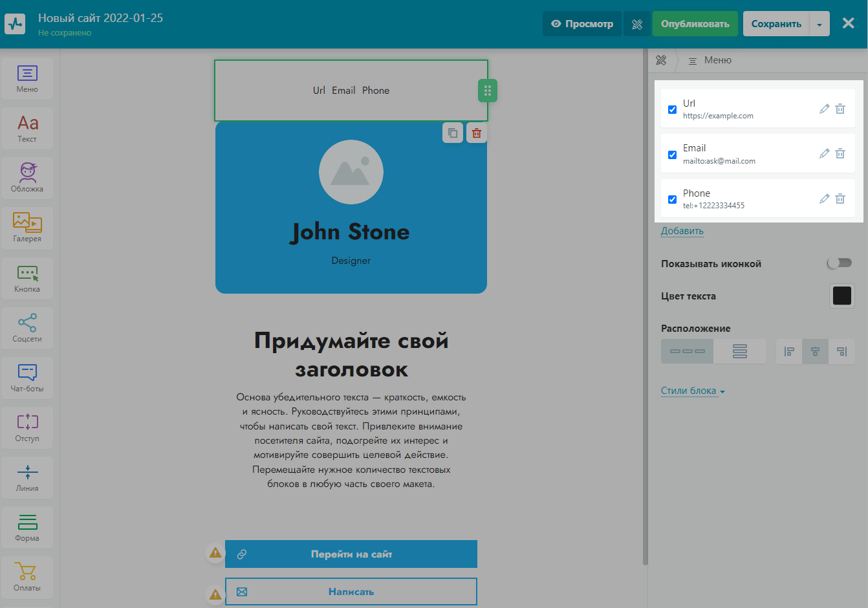Viewport: 868px width, 608px height.
Task: Choose the Оплаты block in sidebar
Action: pyautogui.click(x=27, y=577)
